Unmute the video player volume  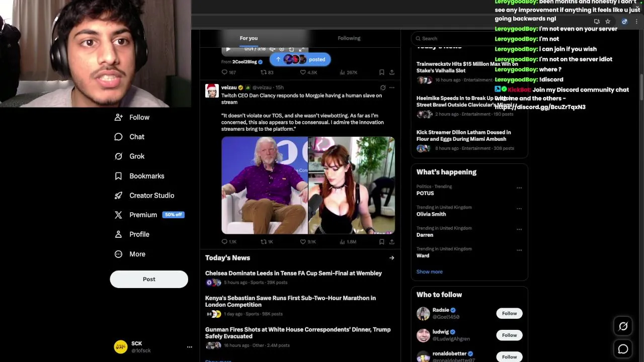click(x=272, y=49)
